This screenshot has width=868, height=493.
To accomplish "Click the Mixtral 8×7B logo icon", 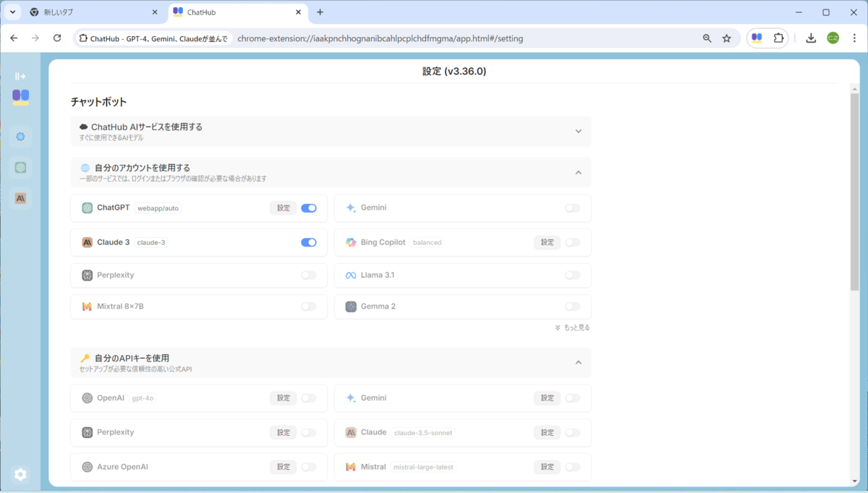I will (87, 306).
